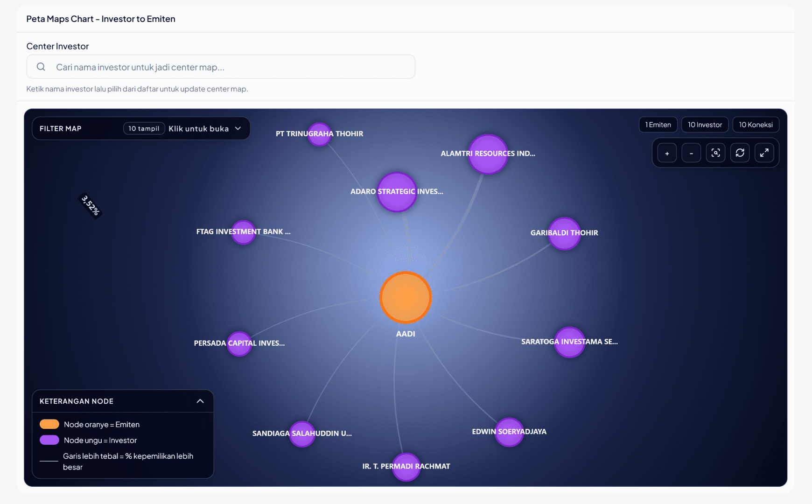
Task: Click the 'Garis lebih tebal' legend line
Action: [49, 461]
